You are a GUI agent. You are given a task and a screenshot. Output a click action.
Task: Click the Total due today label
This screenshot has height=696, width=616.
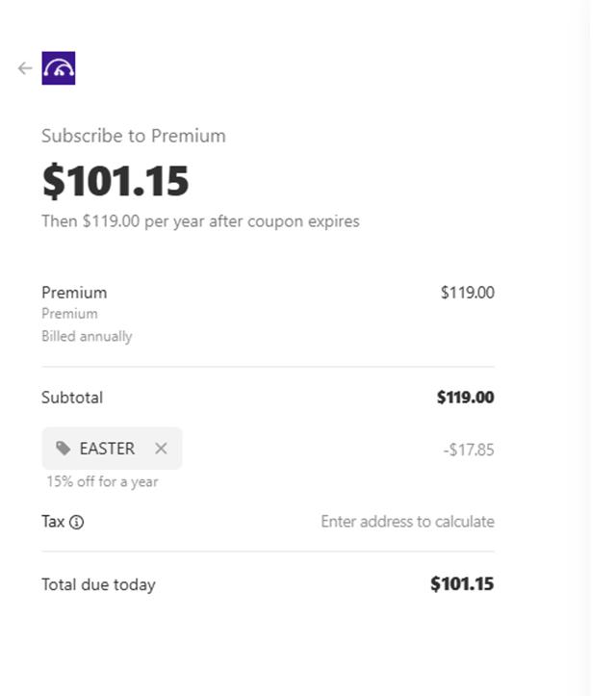point(98,584)
